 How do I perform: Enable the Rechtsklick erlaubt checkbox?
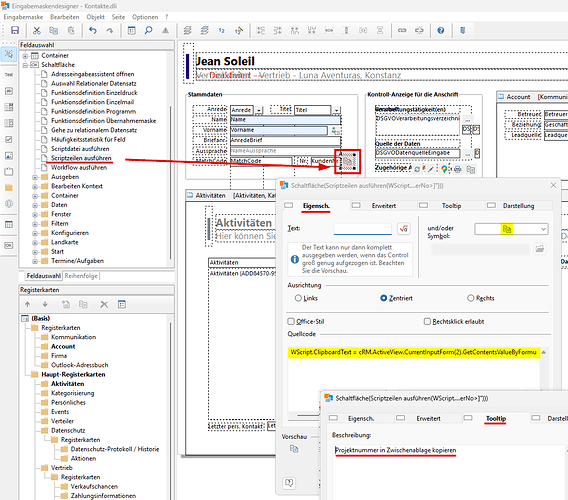(x=427, y=321)
